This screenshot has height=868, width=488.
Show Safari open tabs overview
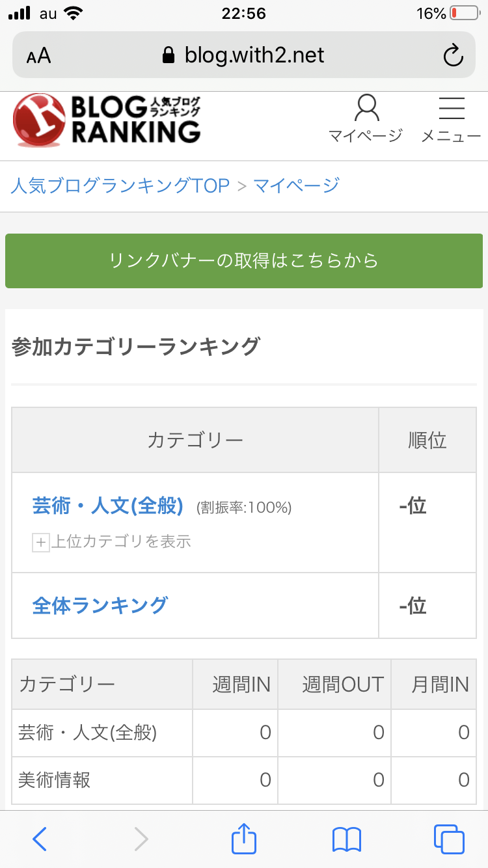click(448, 839)
